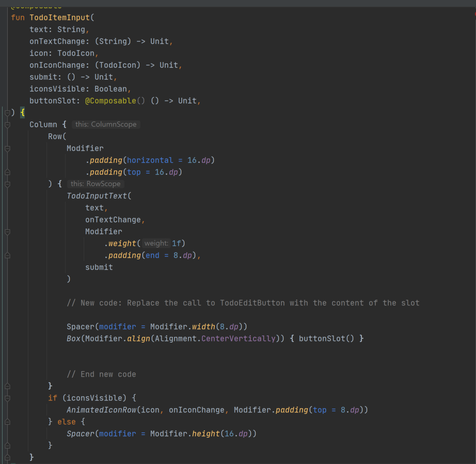The height and width of the screenshot is (464, 476).
Task: Click the 'iconsVisible: Boolean' parameter
Action: (x=78, y=89)
